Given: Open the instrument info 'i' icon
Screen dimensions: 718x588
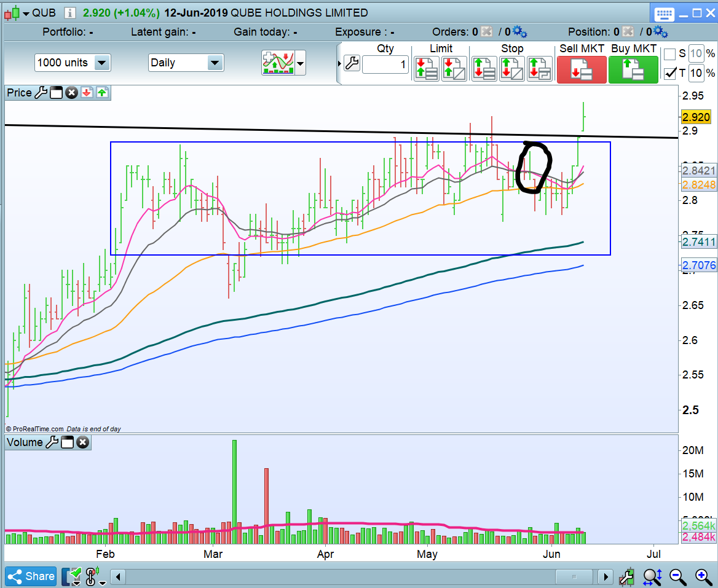Looking at the screenshot, I should pos(69,13).
